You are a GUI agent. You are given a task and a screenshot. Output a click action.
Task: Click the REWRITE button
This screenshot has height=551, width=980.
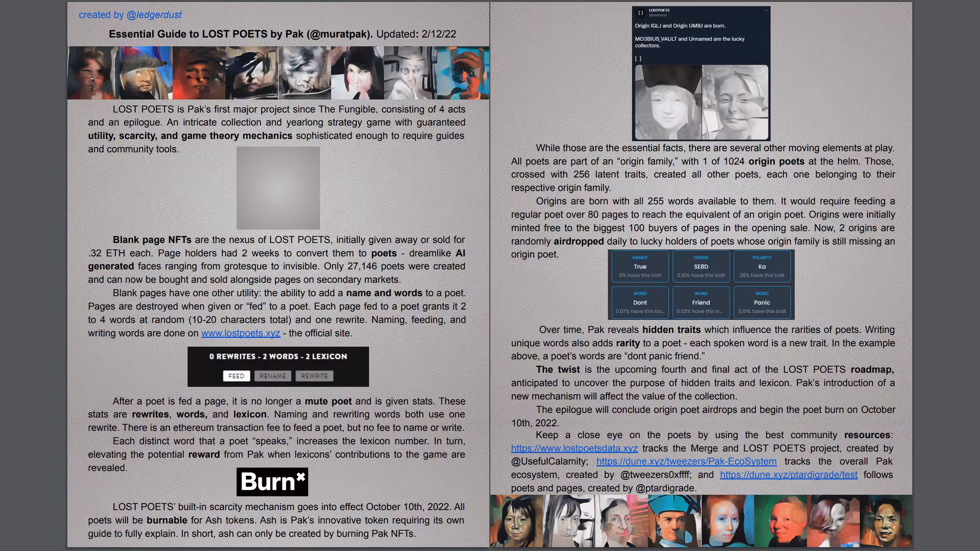(x=314, y=376)
